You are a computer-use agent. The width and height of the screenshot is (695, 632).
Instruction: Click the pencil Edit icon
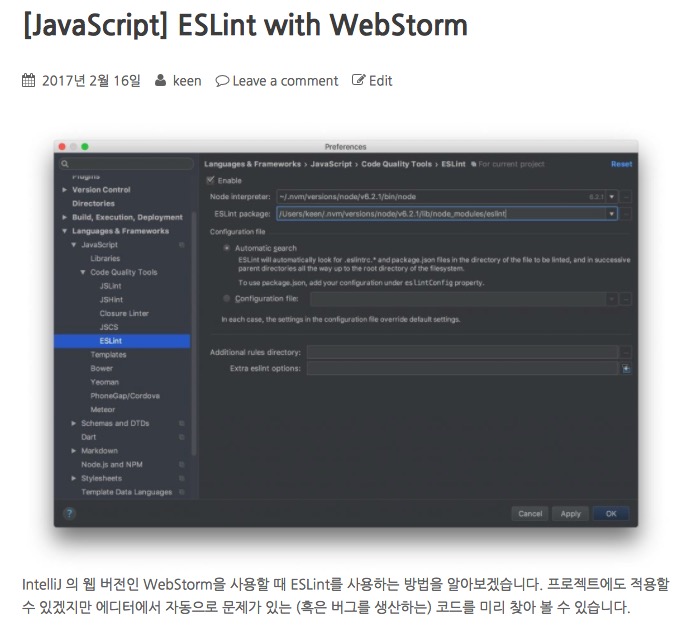point(358,80)
